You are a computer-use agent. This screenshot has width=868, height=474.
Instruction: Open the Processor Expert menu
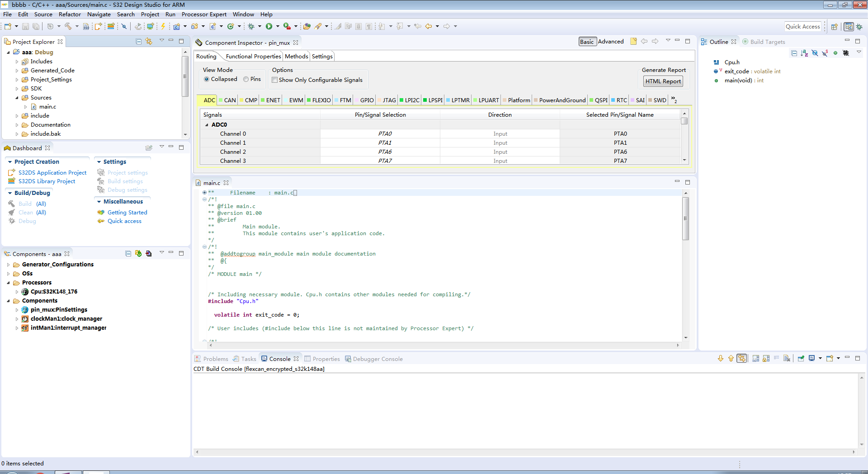click(x=204, y=14)
